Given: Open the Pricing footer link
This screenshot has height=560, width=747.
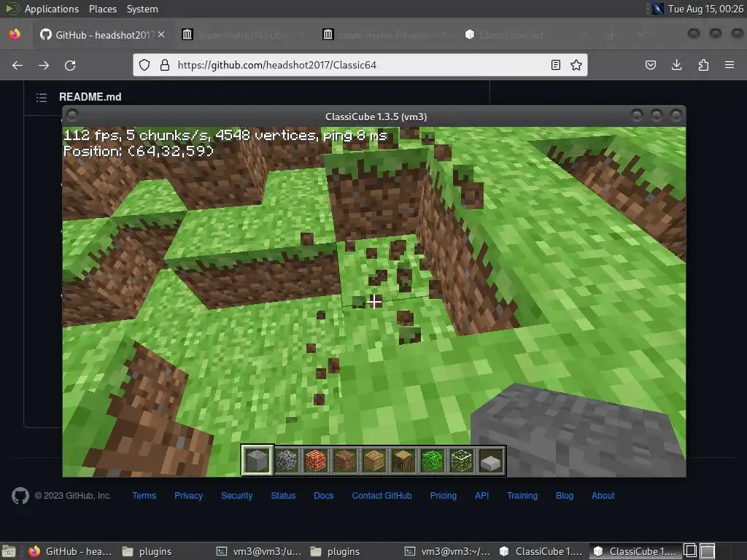Looking at the screenshot, I should click(x=443, y=496).
